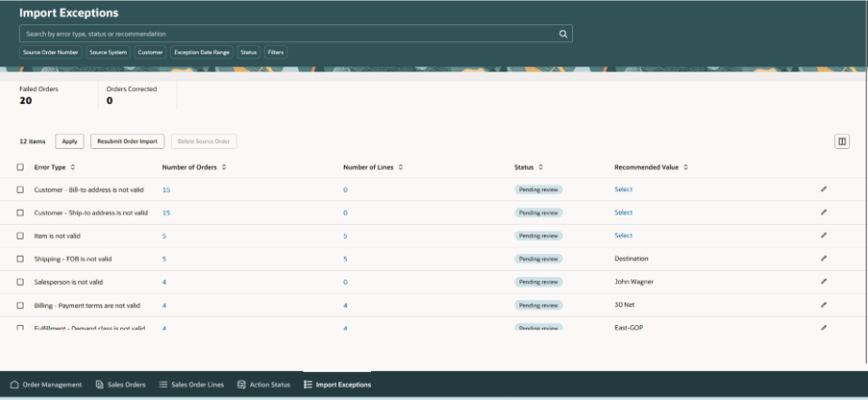Check the Billing Payment terms row

click(x=20, y=305)
